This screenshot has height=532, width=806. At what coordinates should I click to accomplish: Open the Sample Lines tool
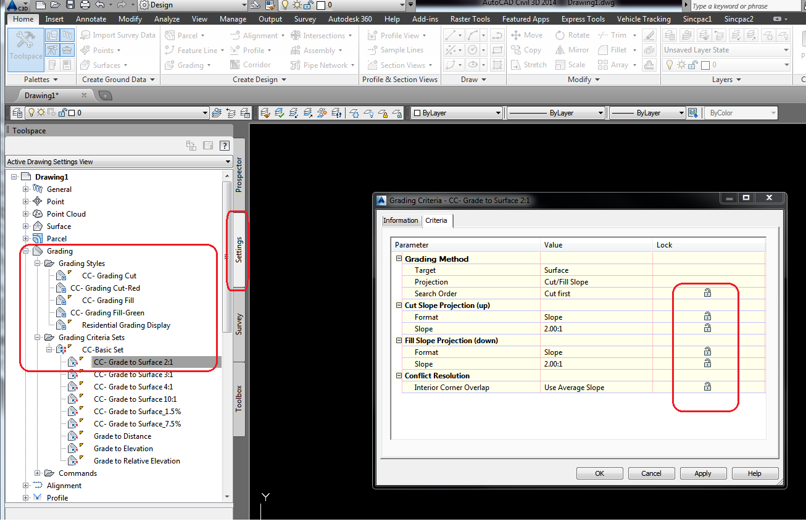395,50
